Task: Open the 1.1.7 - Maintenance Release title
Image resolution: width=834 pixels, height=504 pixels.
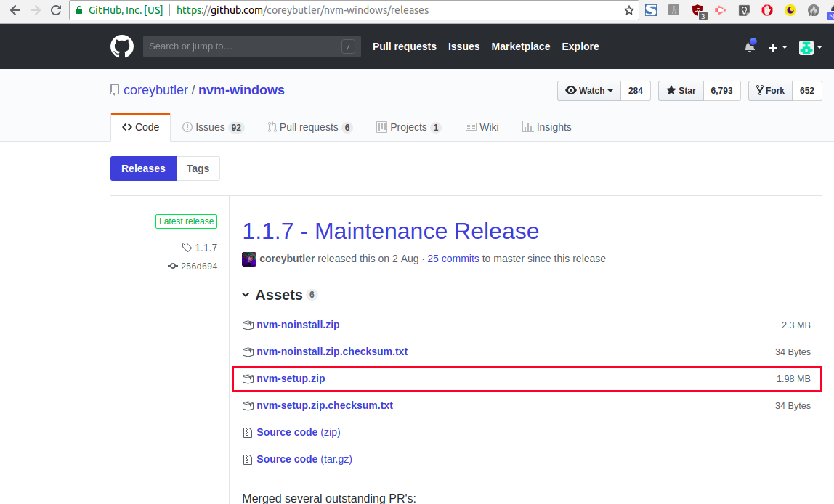Action: (390, 231)
